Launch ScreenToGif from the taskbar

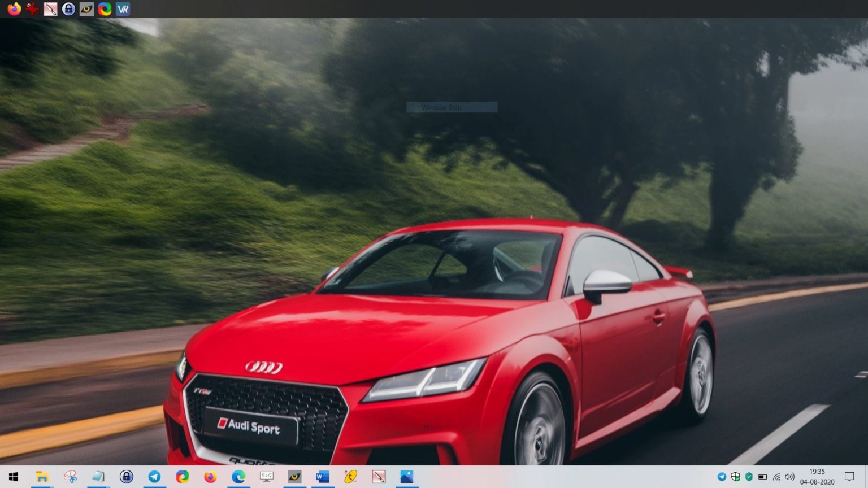[x=267, y=477]
